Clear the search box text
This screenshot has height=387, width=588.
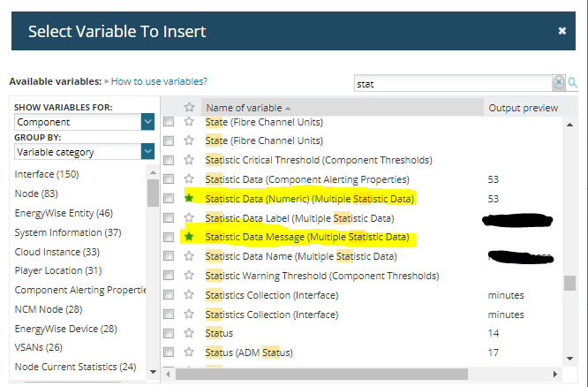(558, 83)
